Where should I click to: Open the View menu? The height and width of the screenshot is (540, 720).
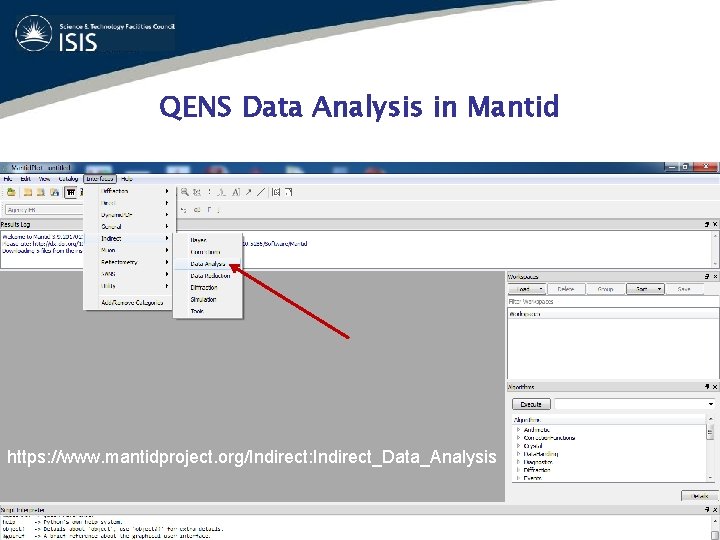click(45, 179)
